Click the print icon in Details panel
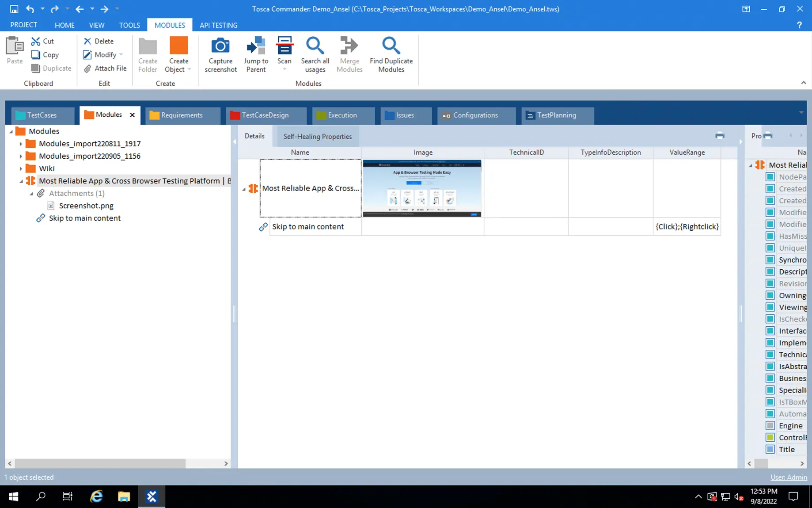 (x=720, y=136)
